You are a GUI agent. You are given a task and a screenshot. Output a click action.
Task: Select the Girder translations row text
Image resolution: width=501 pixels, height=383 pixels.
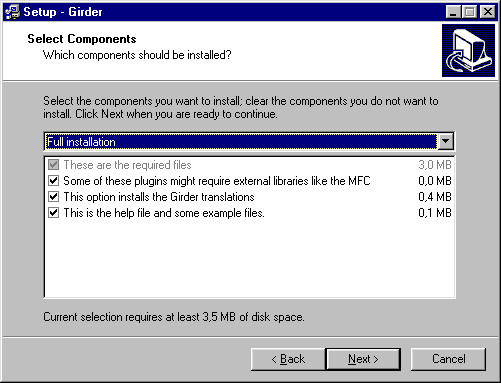pos(159,197)
